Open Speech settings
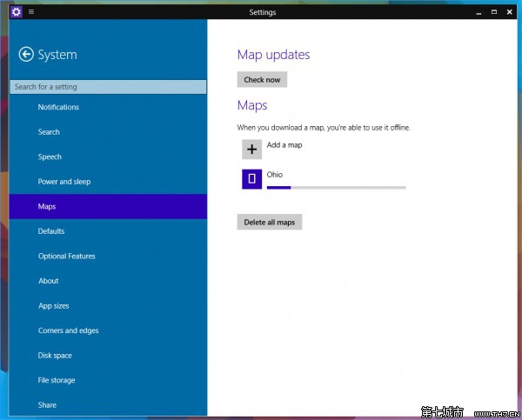 click(50, 157)
